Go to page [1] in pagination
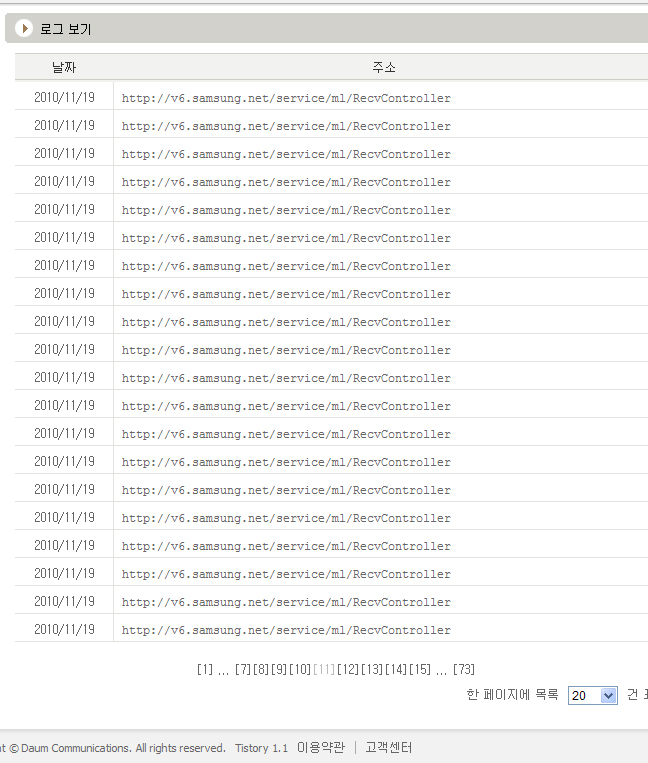Image resolution: width=648 pixels, height=763 pixels. (x=205, y=670)
